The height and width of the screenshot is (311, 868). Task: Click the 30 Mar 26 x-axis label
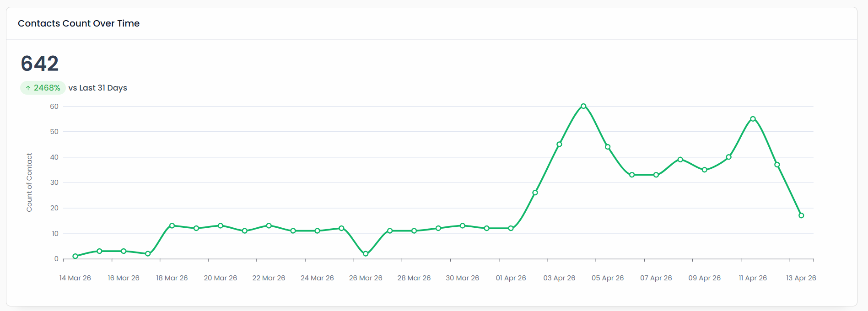[462, 278]
